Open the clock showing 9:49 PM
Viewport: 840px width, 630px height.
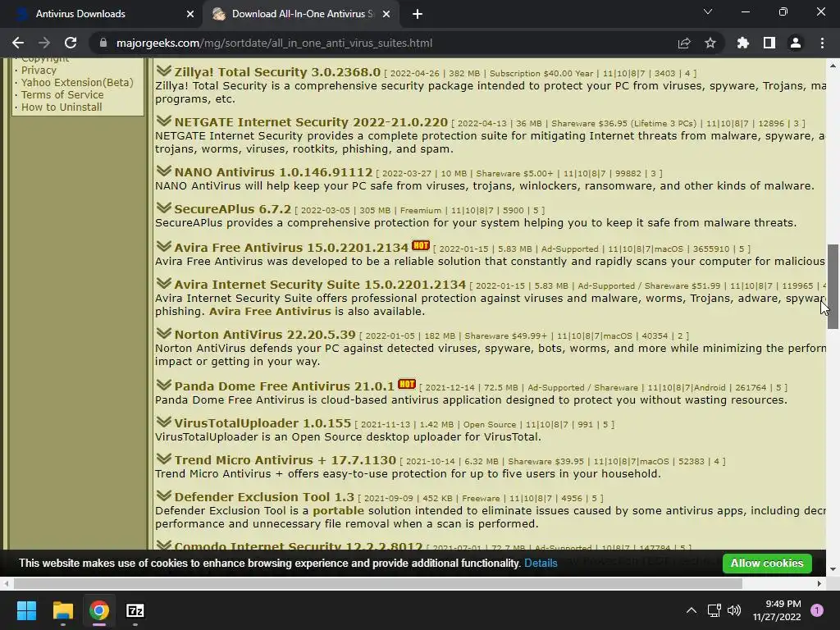point(777,610)
